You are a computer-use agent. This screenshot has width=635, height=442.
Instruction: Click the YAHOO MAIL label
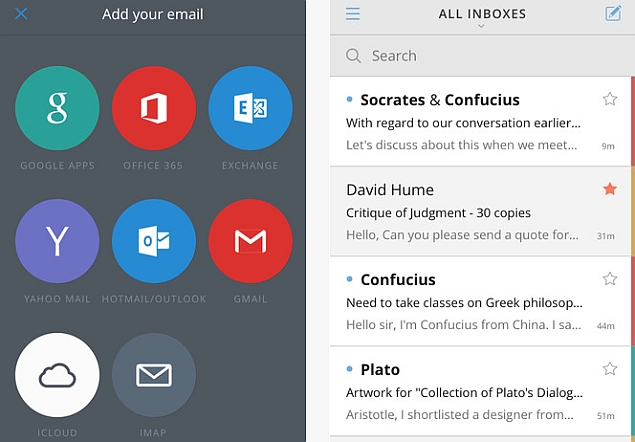pos(57,299)
